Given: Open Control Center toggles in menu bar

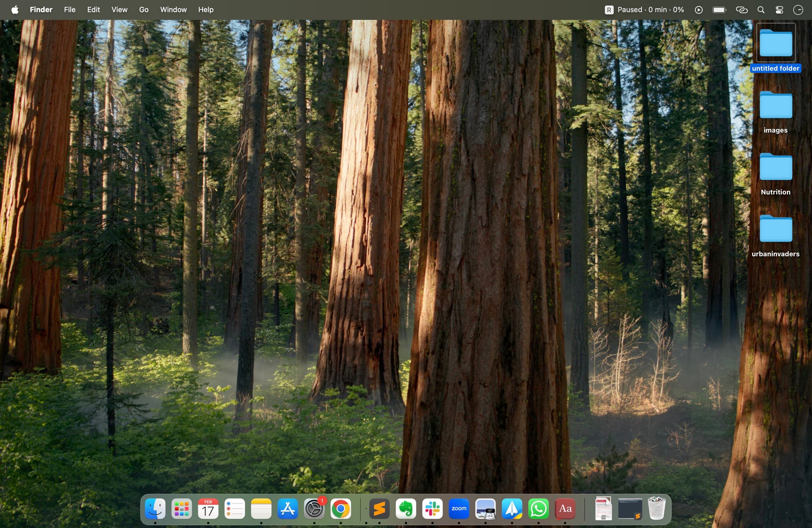Looking at the screenshot, I should pos(780,10).
